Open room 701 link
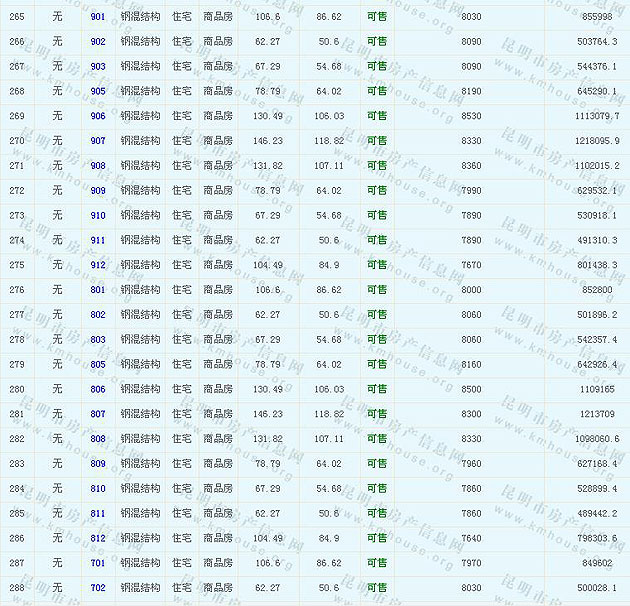Image resolution: width=630 pixels, height=606 pixels. [x=97, y=563]
